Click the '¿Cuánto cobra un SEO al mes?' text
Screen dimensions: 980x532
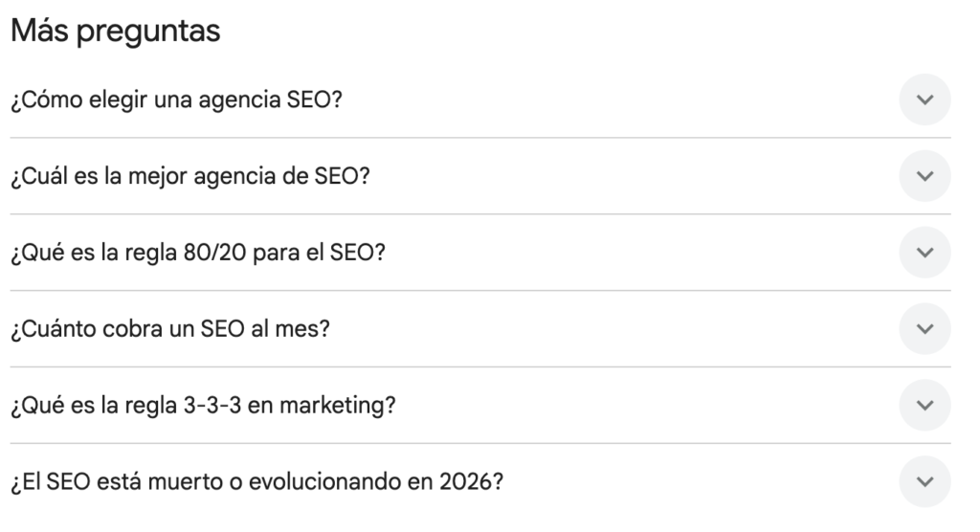(x=170, y=330)
